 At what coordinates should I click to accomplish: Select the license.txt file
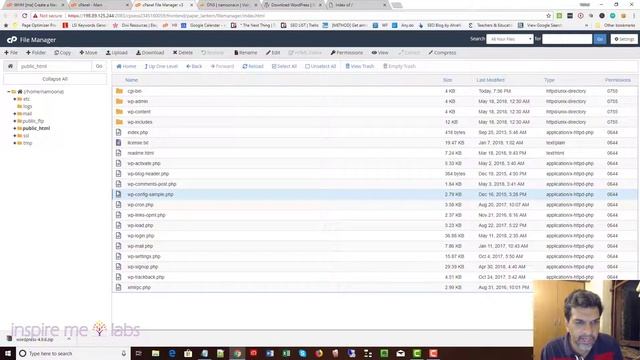point(374,143)
